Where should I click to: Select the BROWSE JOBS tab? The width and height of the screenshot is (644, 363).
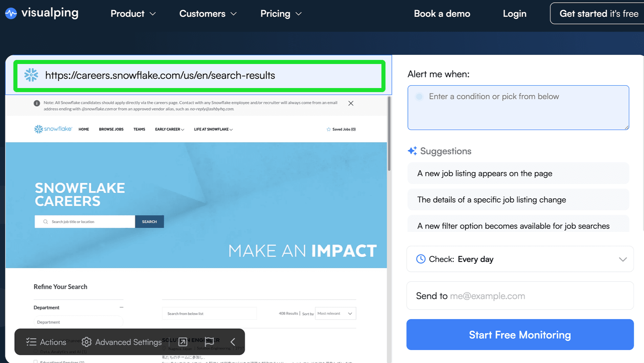[111, 129]
